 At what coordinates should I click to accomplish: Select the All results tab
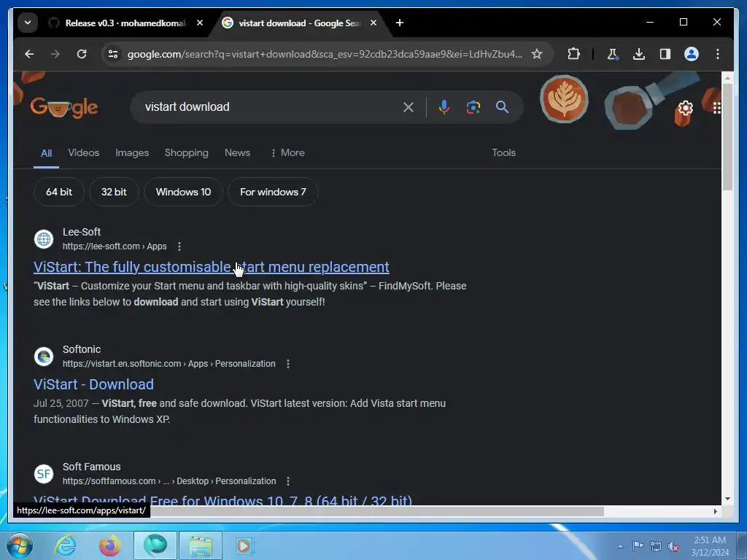[x=46, y=153]
